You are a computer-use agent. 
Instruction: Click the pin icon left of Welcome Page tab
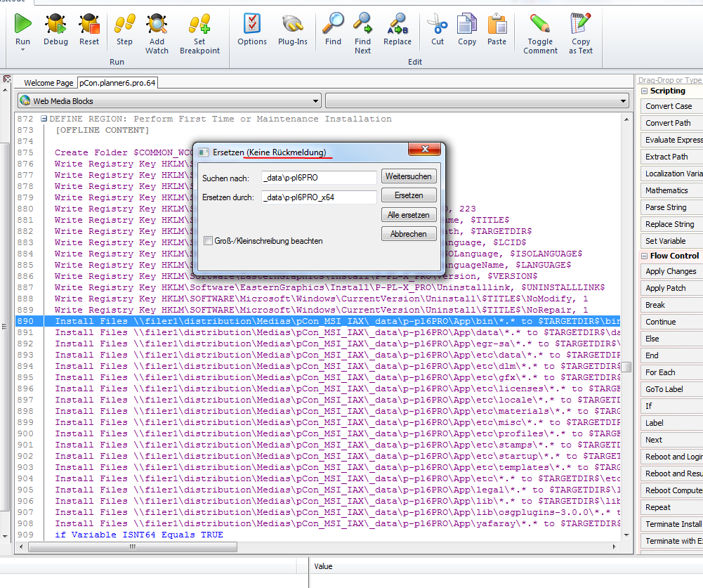tap(7, 79)
